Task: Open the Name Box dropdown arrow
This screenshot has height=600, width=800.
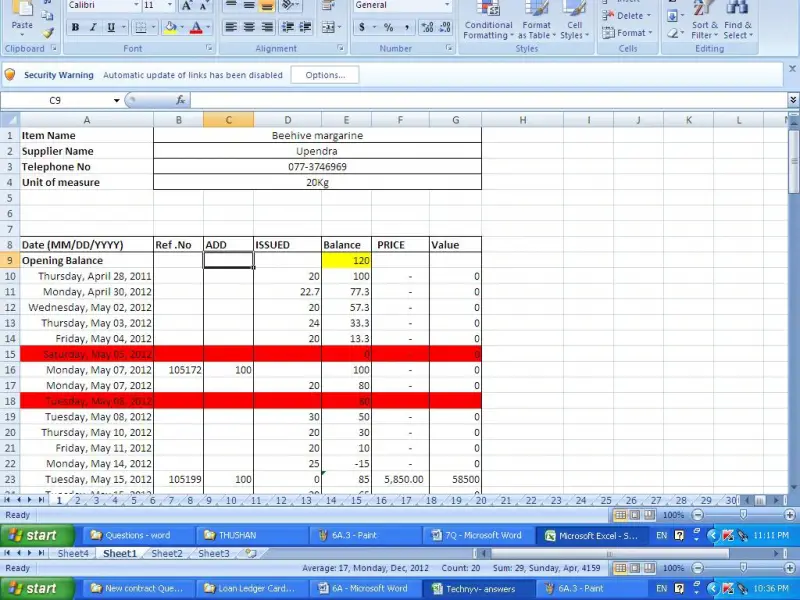Action: [116, 101]
